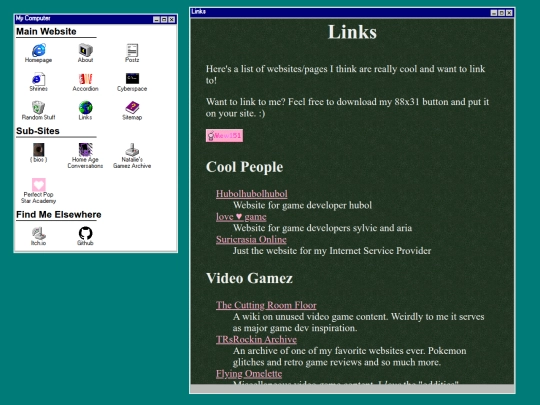540x405 pixels.
Task: Click 'Just the website for my Internet Service Provider'
Action: click(332, 251)
